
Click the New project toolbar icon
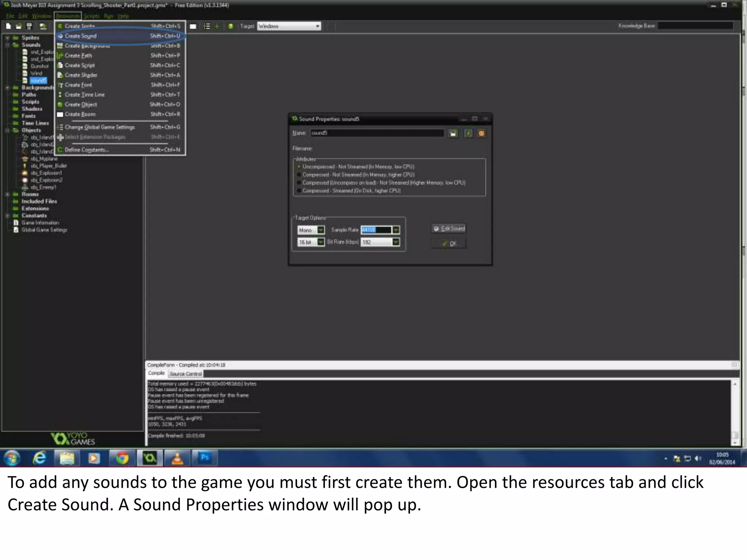click(x=8, y=26)
